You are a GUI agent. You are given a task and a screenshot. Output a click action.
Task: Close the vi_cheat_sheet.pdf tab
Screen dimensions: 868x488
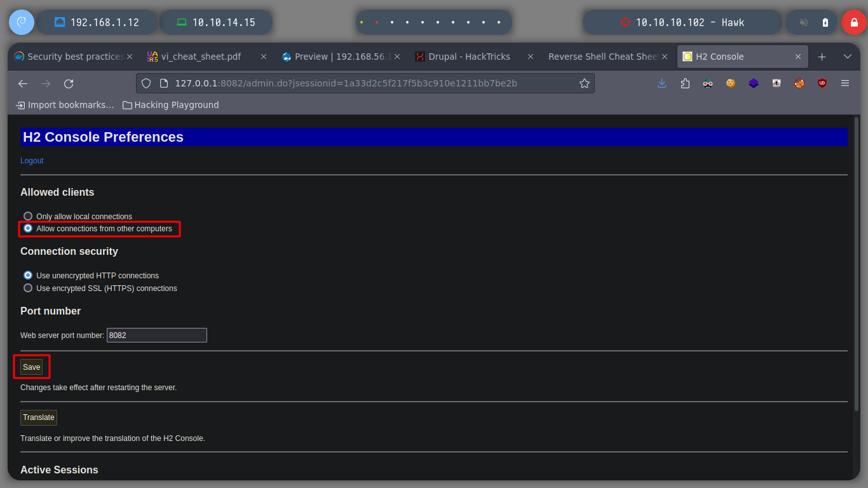pos(264,57)
